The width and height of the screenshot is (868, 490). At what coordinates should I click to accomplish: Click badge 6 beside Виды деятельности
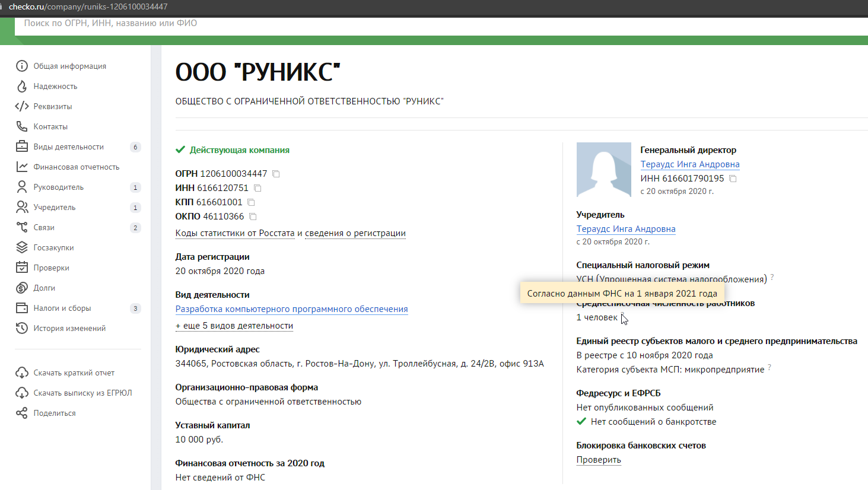coord(135,147)
